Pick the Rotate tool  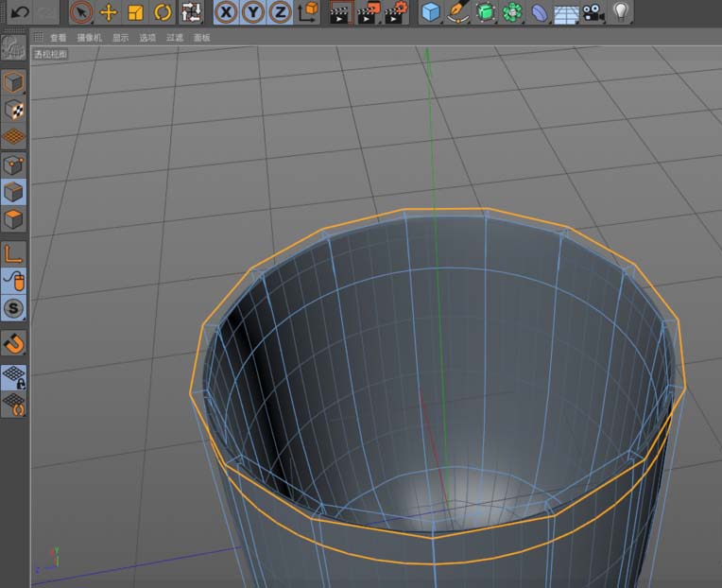[x=163, y=12]
